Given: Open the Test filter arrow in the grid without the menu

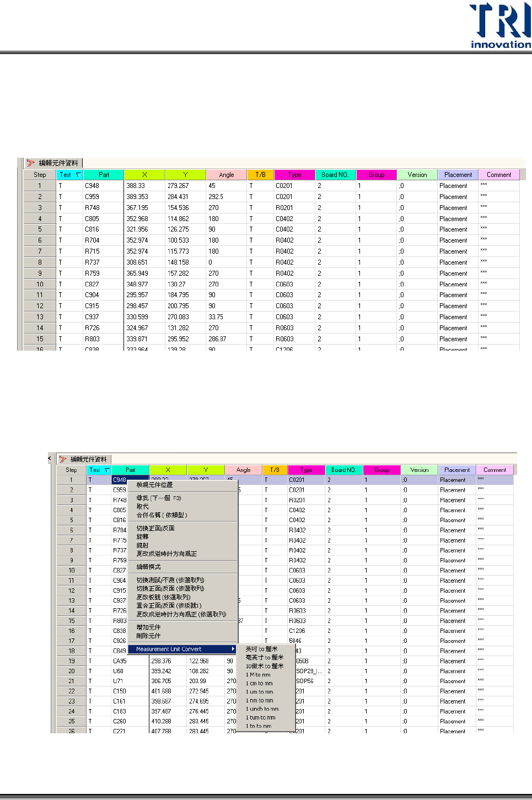Looking at the screenshot, I should pyautogui.click(x=78, y=175).
